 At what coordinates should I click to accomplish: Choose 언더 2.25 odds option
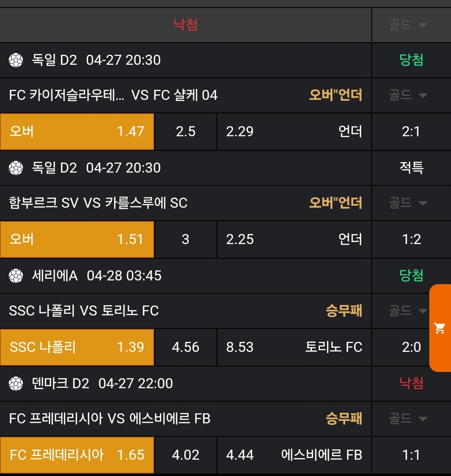coord(294,239)
